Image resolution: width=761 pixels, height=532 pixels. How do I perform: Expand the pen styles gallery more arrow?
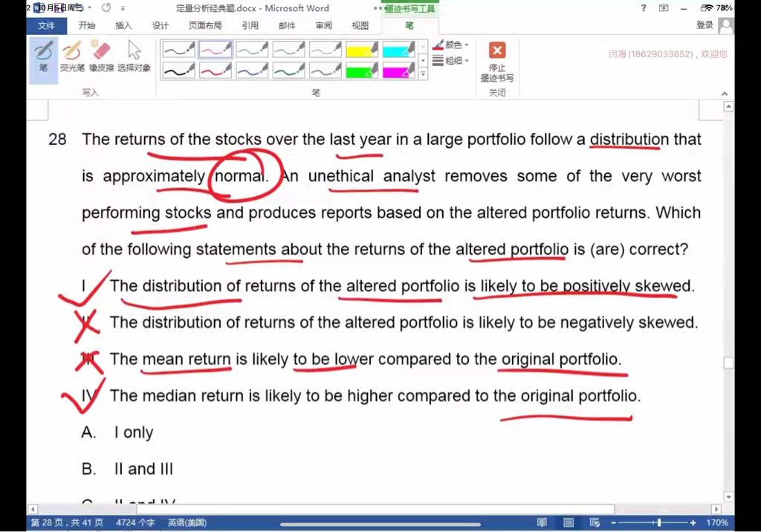[x=423, y=74]
